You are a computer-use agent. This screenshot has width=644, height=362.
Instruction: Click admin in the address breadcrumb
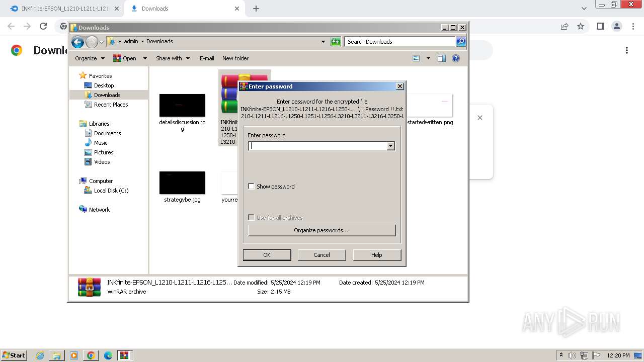(x=131, y=42)
